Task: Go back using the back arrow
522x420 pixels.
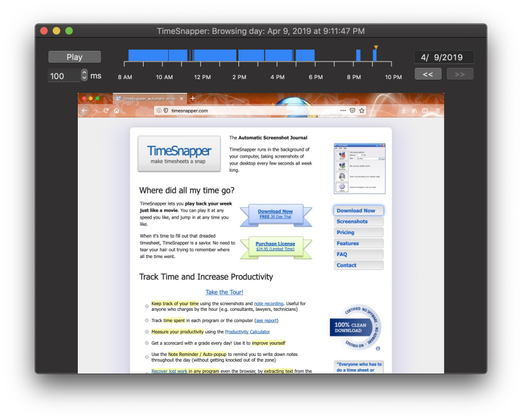Action: click(83, 110)
